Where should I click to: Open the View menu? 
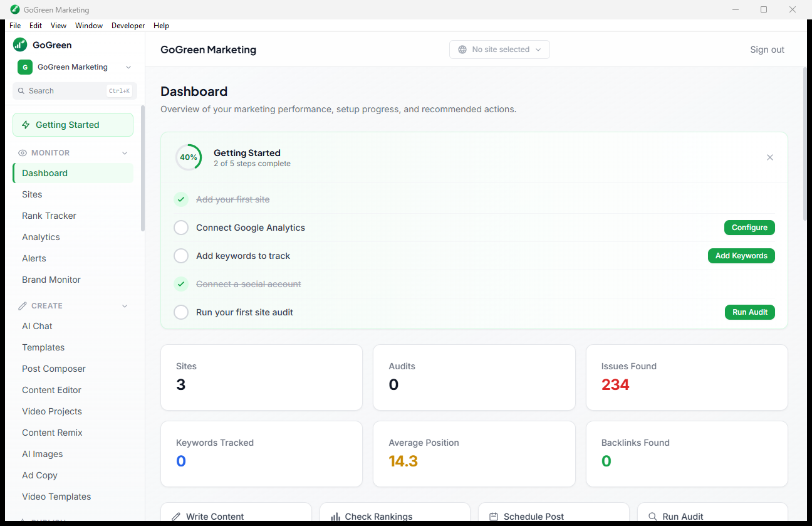58,26
